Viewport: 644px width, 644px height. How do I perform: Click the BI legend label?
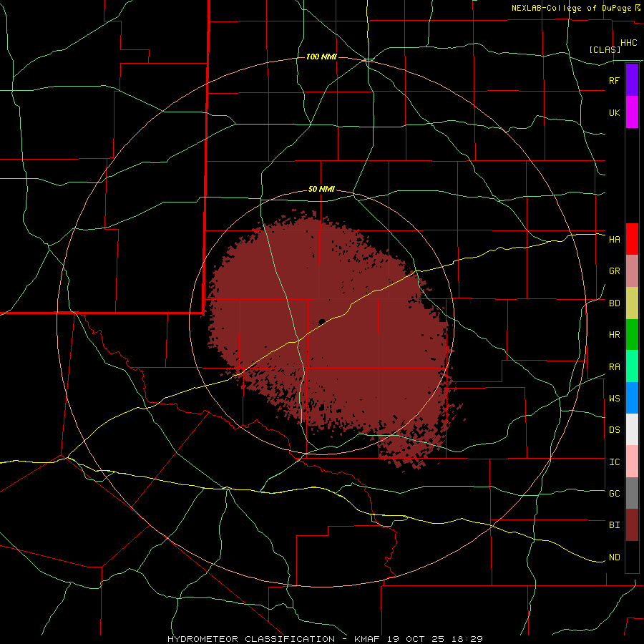(614, 525)
